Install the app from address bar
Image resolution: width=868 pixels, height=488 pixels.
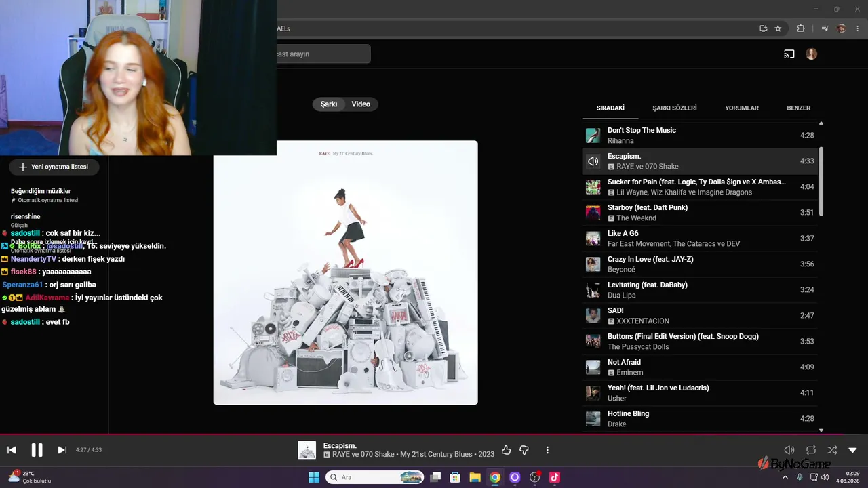click(x=764, y=28)
